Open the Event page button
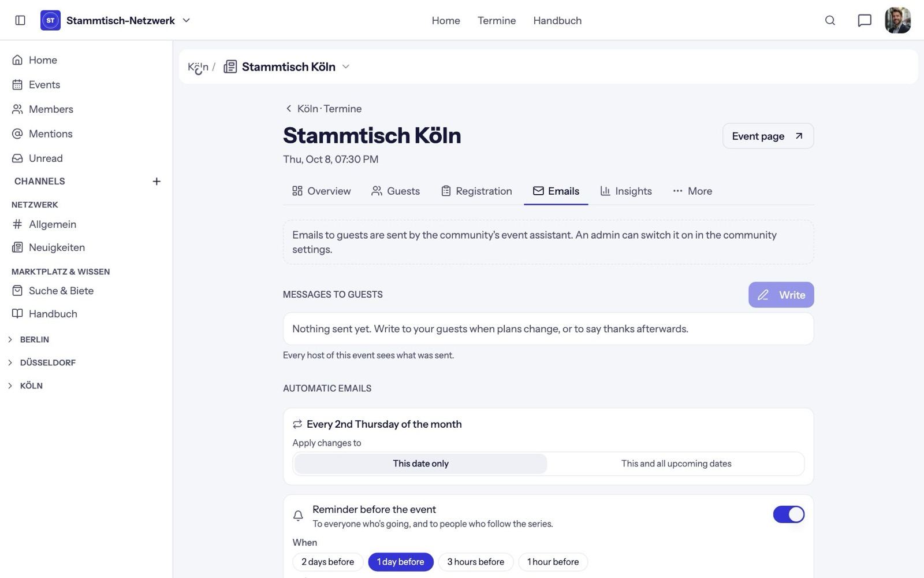Viewport: 924px width, 578px height. (768, 136)
